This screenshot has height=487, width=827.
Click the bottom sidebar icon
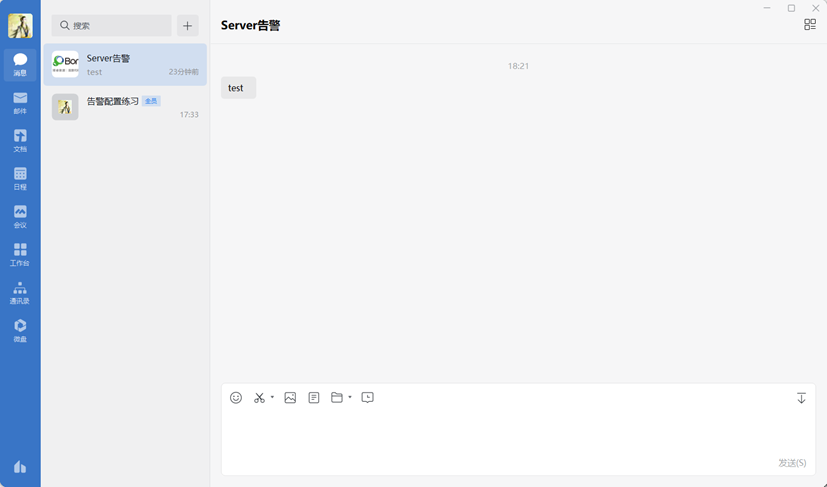(20, 467)
